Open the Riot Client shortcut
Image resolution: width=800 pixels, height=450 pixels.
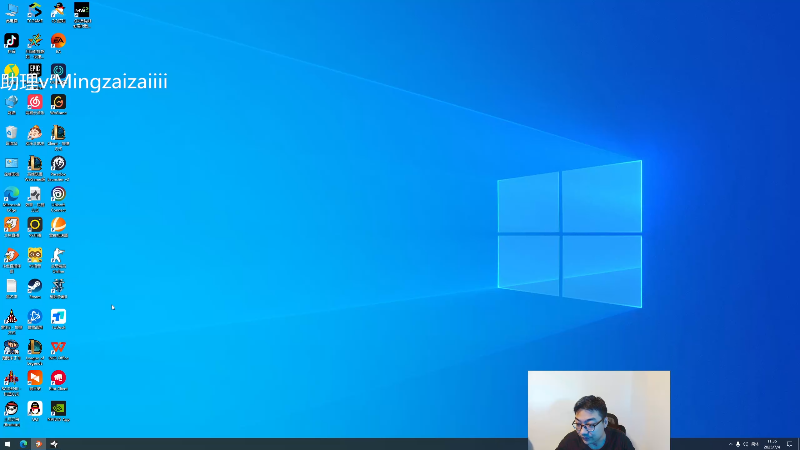pos(58,381)
